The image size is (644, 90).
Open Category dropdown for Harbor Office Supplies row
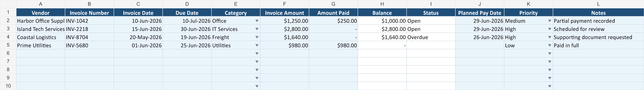tap(257, 21)
